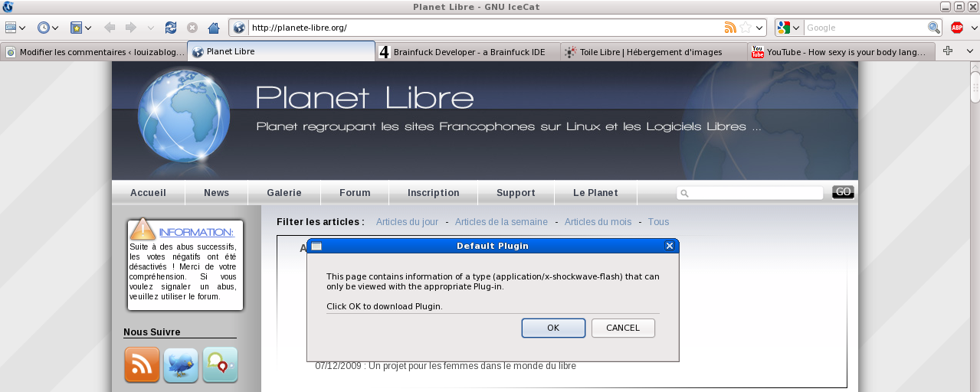Click the Forward navigation arrow
Viewport: 980px width, 392px height.
131,28
